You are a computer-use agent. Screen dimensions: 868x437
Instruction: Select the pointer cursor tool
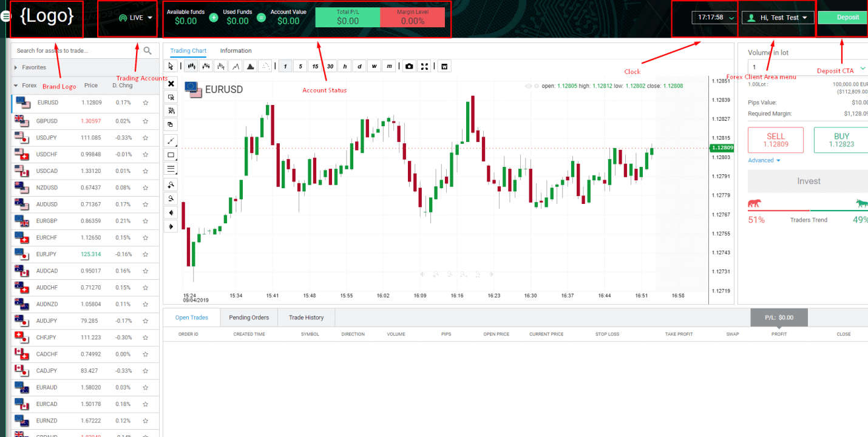click(x=171, y=66)
